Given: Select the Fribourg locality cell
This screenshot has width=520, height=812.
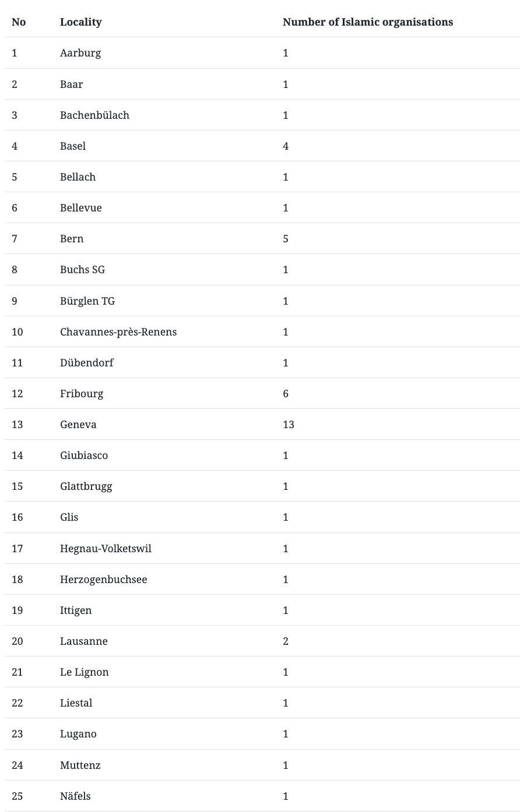Looking at the screenshot, I should [x=82, y=394].
